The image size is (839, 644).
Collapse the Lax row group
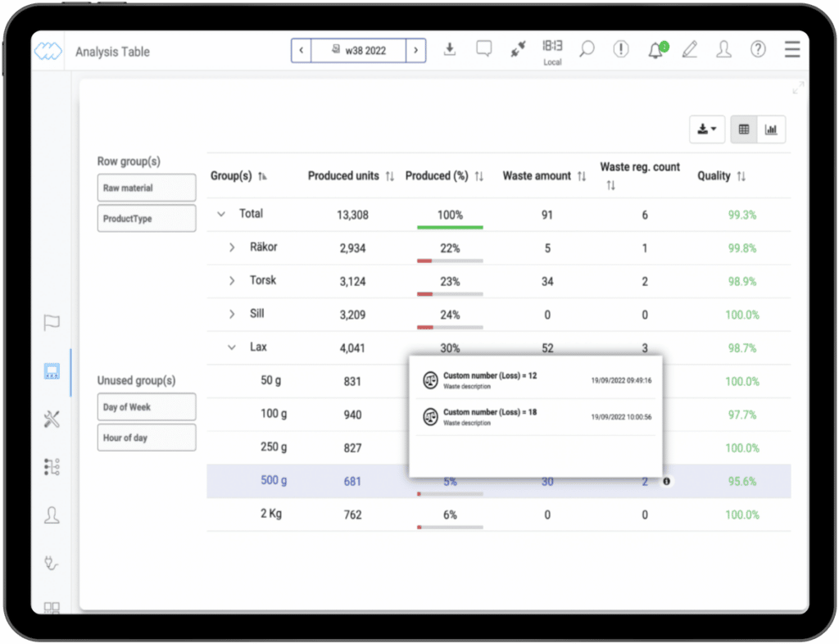231,347
